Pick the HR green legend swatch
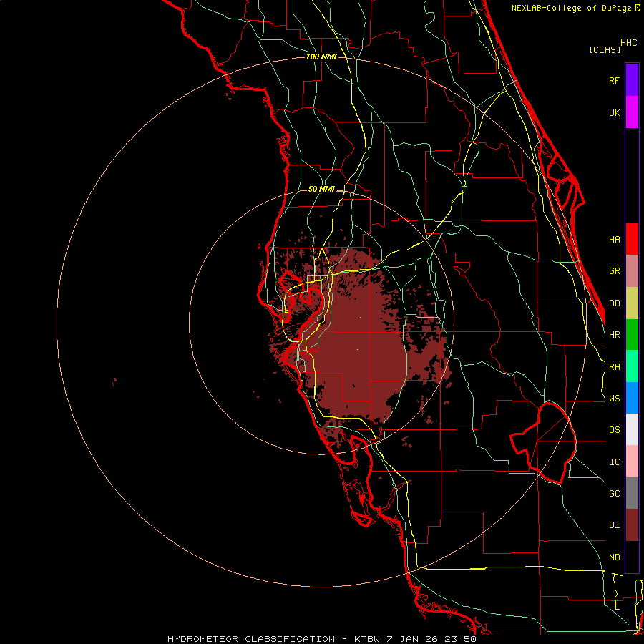The height and width of the screenshot is (644, 644). 632,335
